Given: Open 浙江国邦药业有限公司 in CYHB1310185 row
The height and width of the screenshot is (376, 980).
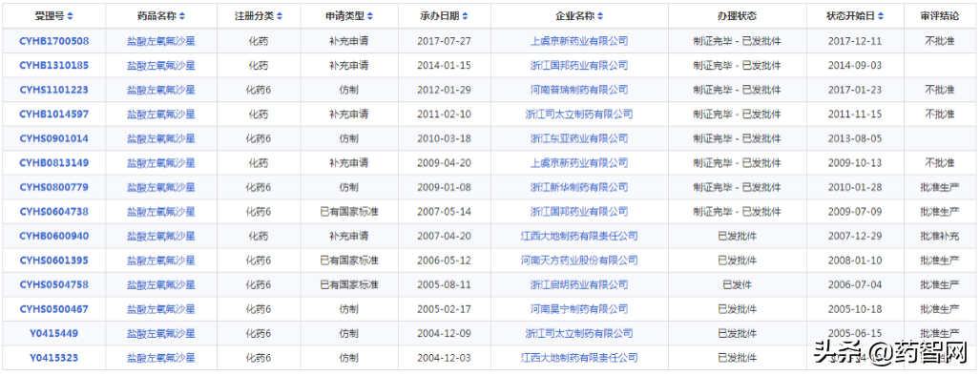Looking at the screenshot, I should pos(579,65).
